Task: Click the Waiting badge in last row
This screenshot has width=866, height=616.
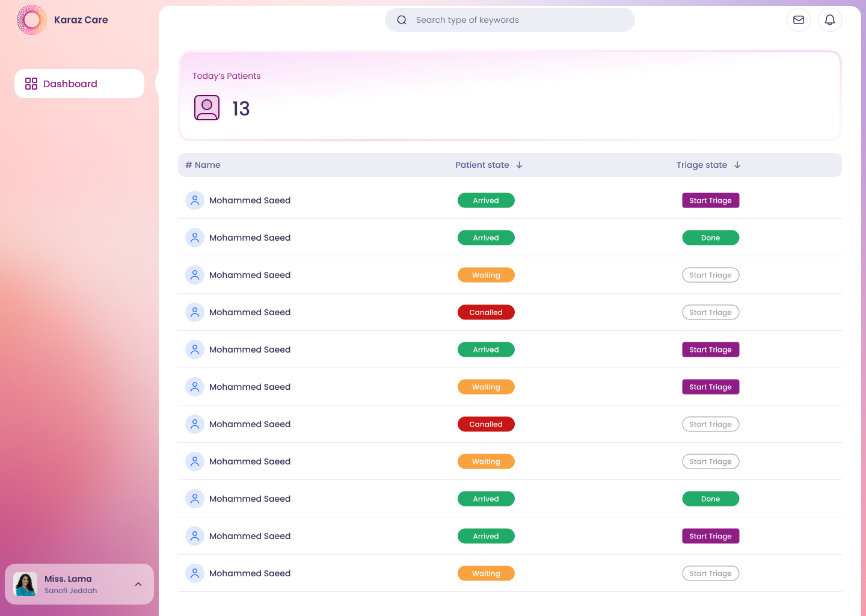Action: click(486, 573)
